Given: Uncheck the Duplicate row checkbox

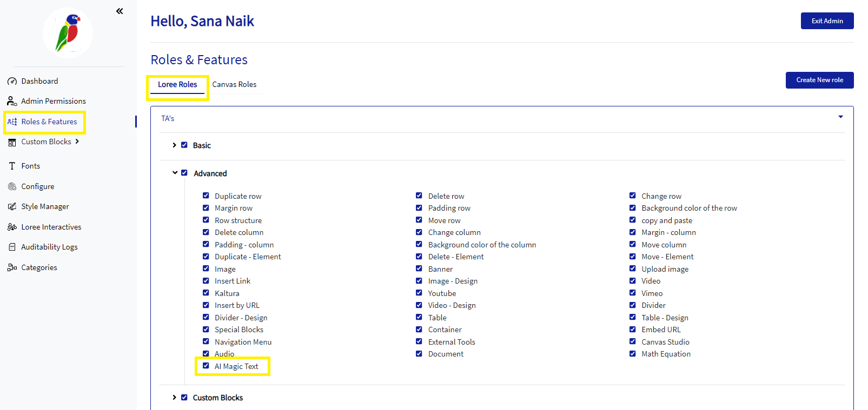Looking at the screenshot, I should click(x=206, y=196).
